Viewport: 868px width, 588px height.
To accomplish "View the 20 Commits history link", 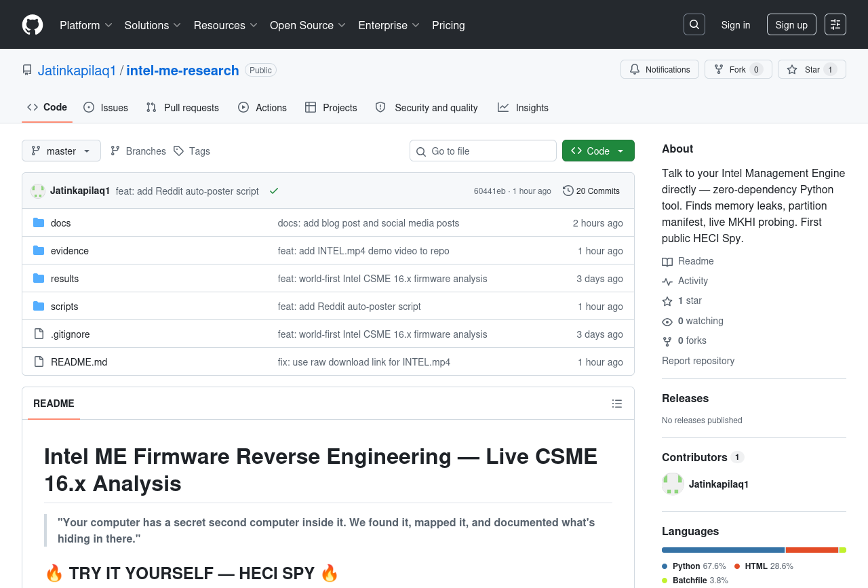I will pyautogui.click(x=591, y=191).
